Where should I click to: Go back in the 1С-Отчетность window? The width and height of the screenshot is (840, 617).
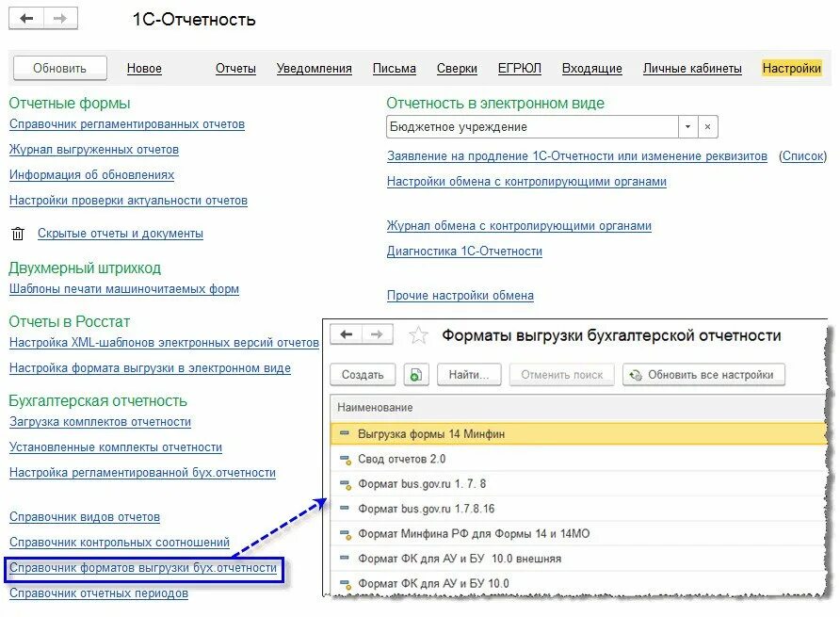coord(26,19)
